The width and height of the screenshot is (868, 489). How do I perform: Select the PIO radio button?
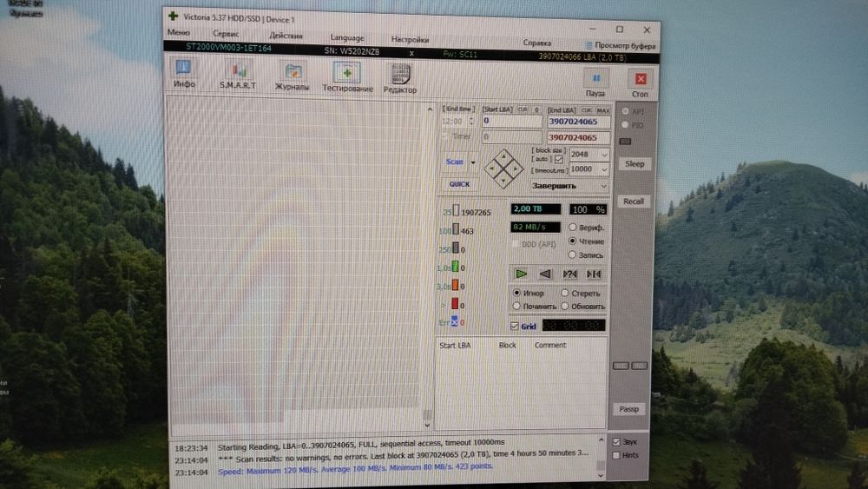pos(626,125)
